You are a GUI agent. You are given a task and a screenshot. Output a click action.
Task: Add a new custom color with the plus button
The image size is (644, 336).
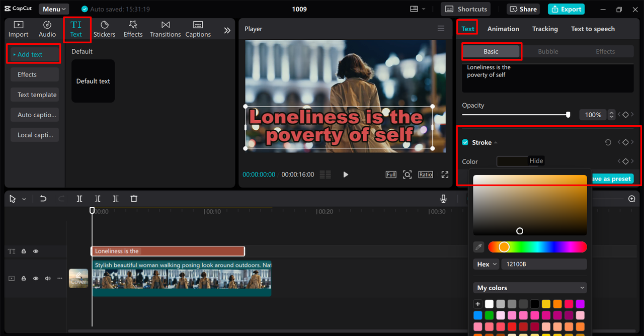pos(478,304)
